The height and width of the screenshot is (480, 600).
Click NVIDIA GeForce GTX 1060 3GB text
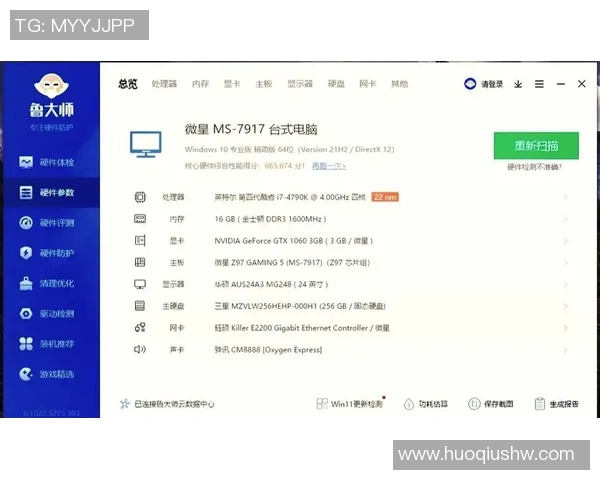pos(293,241)
